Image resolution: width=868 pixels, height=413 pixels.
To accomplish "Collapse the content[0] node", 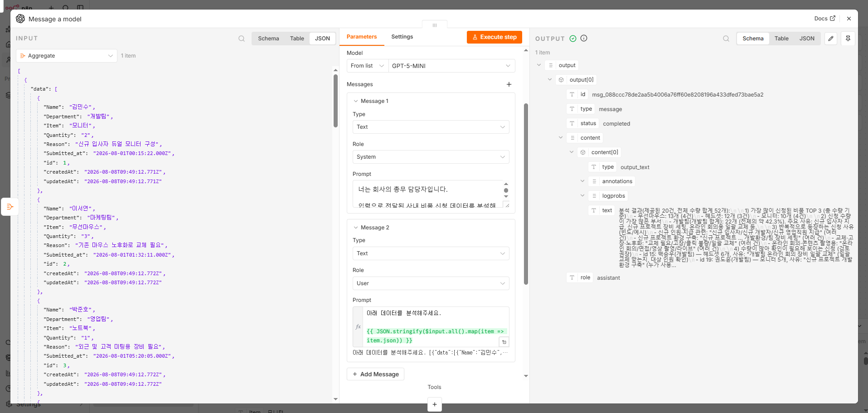I will pos(572,152).
